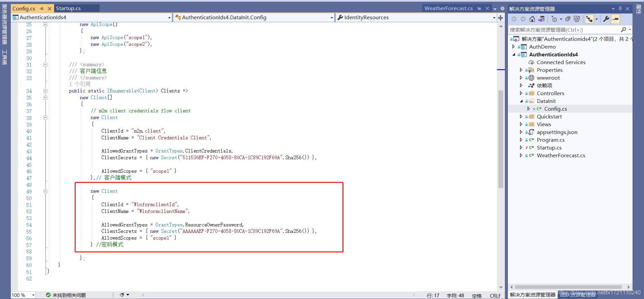Close the WeatherForecast.cs tab
This screenshot has height=299, width=644.
coord(487,8)
